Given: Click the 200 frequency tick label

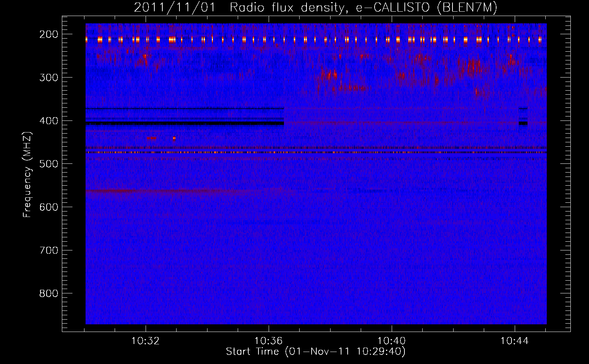Looking at the screenshot, I should (49, 34).
